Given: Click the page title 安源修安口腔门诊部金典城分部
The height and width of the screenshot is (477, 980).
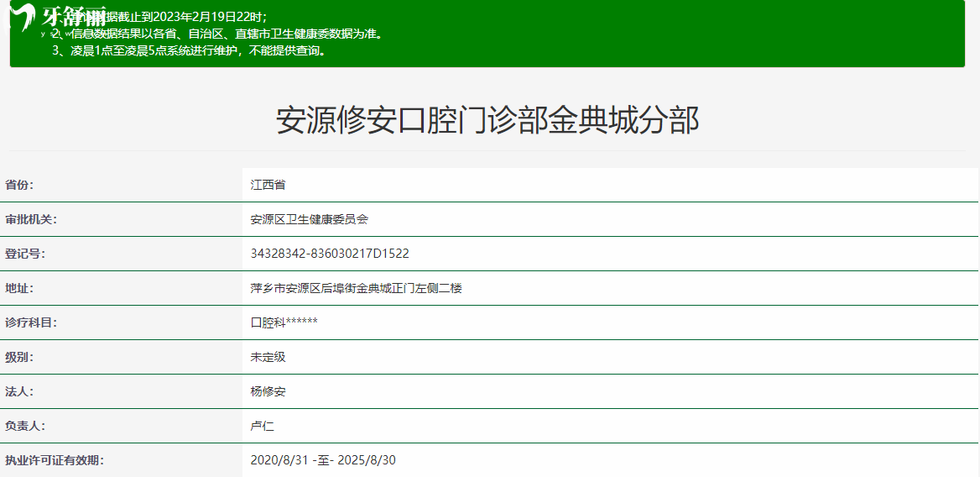Looking at the screenshot, I should click(x=487, y=121).
